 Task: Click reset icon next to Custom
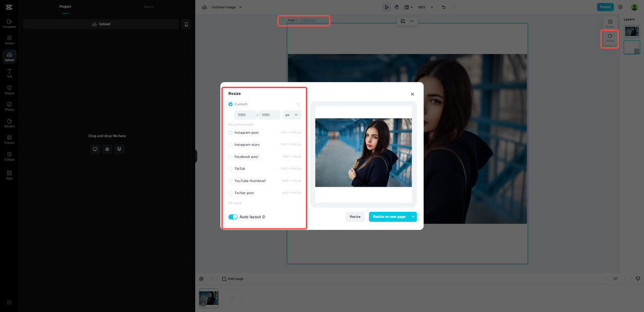click(298, 104)
